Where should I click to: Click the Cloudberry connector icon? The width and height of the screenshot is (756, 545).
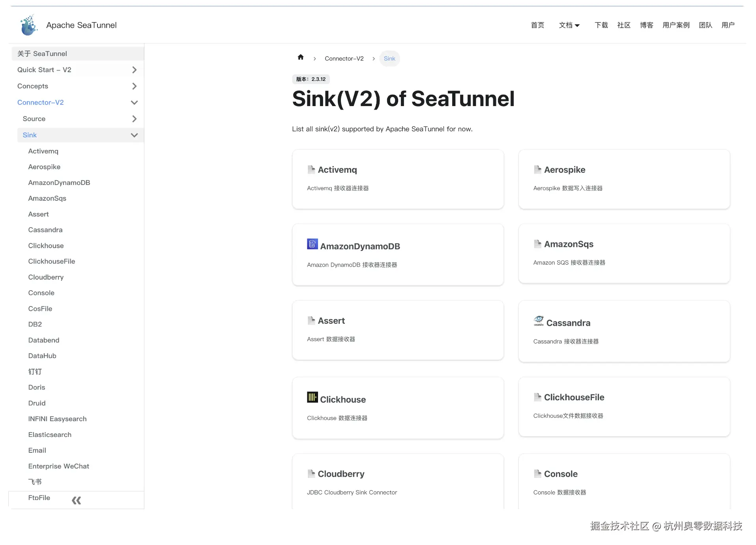[311, 473]
